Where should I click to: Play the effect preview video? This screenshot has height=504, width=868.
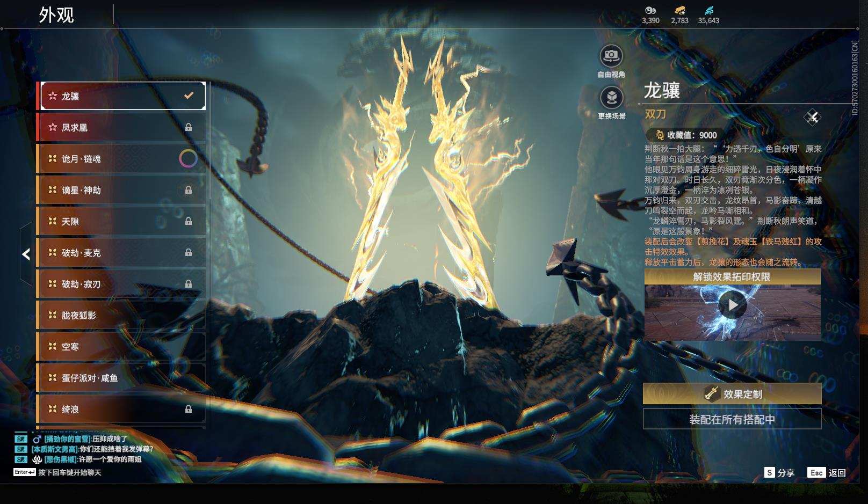tap(732, 305)
